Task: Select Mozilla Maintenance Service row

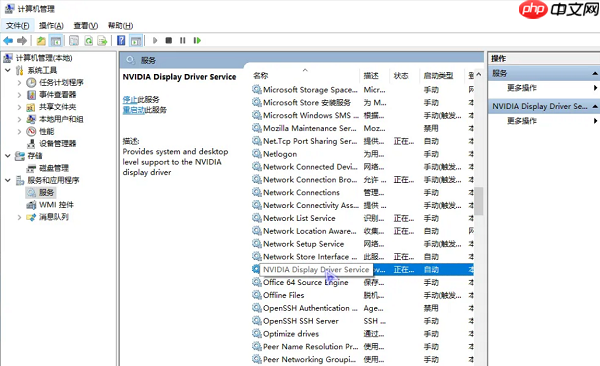Action: (362, 128)
